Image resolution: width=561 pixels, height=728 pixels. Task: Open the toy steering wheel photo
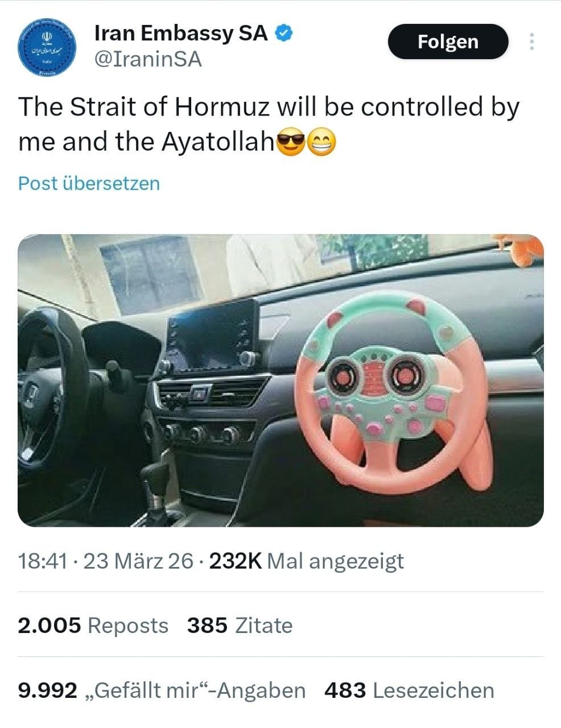pyautogui.click(x=280, y=380)
